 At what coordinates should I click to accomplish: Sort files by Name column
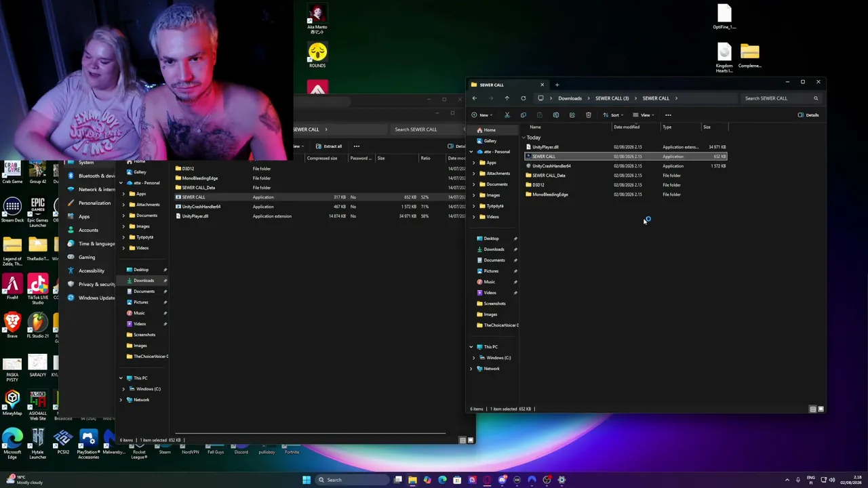tap(535, 127)
